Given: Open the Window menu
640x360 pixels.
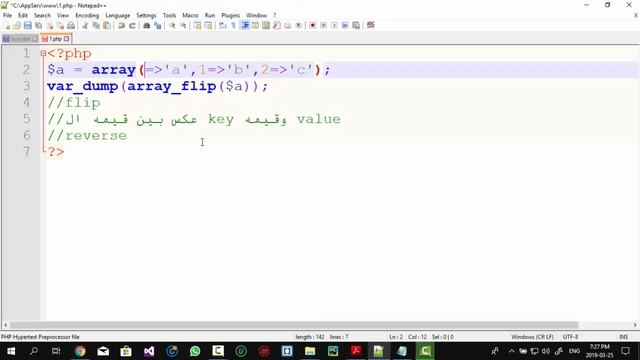Looking at the screenshot, I should 256,15.
